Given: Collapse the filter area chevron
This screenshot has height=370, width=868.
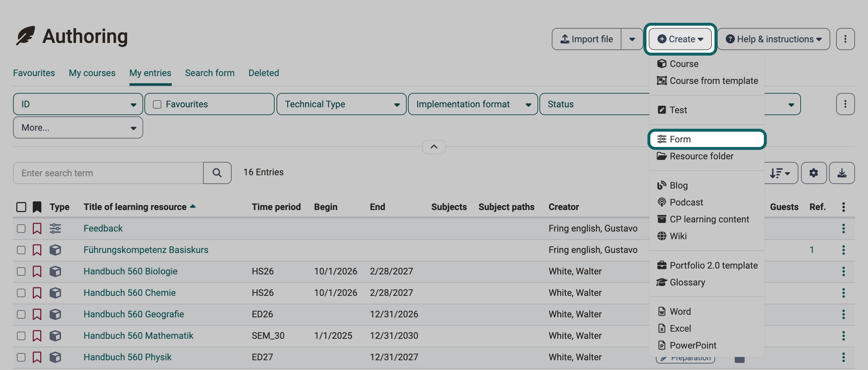Looking at the screenshot, I should pyautogui.click(x=434, y=147).
